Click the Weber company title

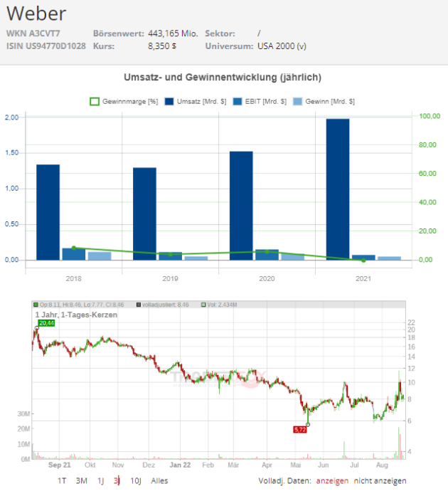tap(36, 14)
